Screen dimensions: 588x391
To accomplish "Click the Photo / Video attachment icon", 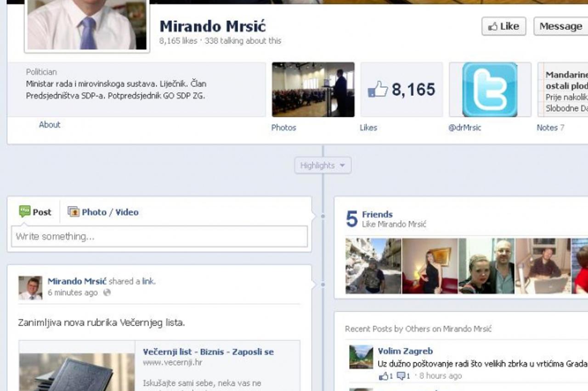I will point(74,212).
